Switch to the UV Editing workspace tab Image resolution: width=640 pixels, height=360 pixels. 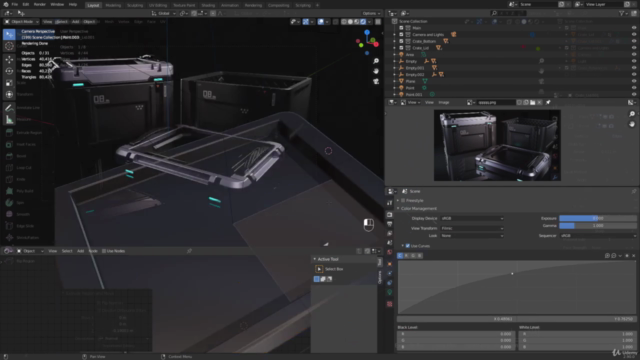click(158, 5)
